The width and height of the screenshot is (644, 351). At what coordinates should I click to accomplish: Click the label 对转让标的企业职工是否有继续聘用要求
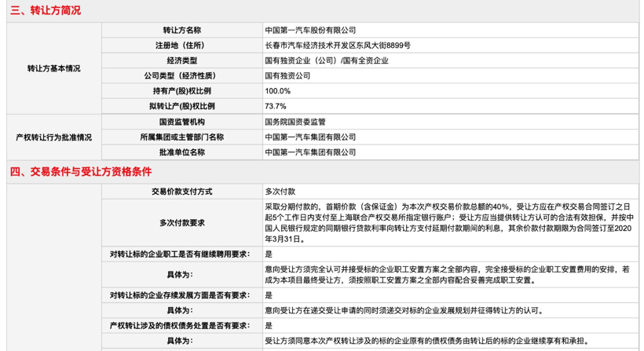[x=180, y=254]
